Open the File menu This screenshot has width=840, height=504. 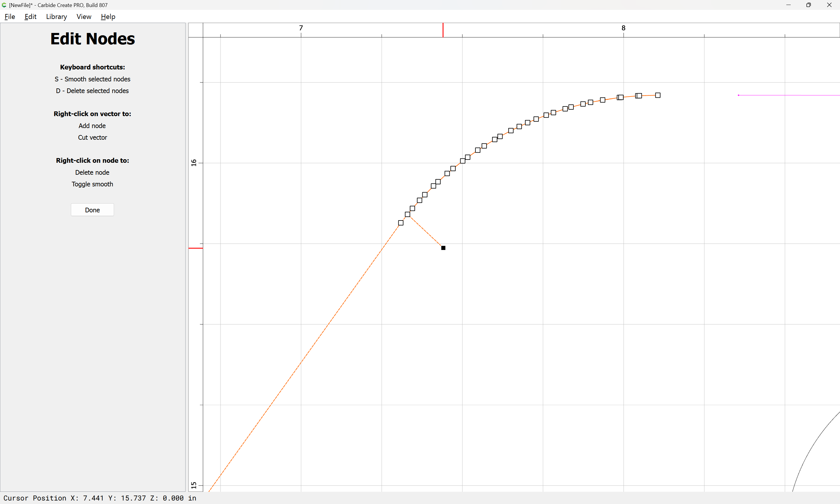click(x=10, y=17)
